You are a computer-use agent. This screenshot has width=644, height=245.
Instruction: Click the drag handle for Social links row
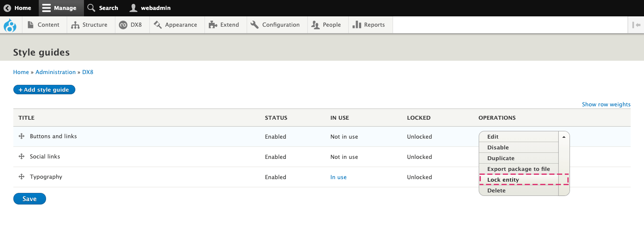22,156
